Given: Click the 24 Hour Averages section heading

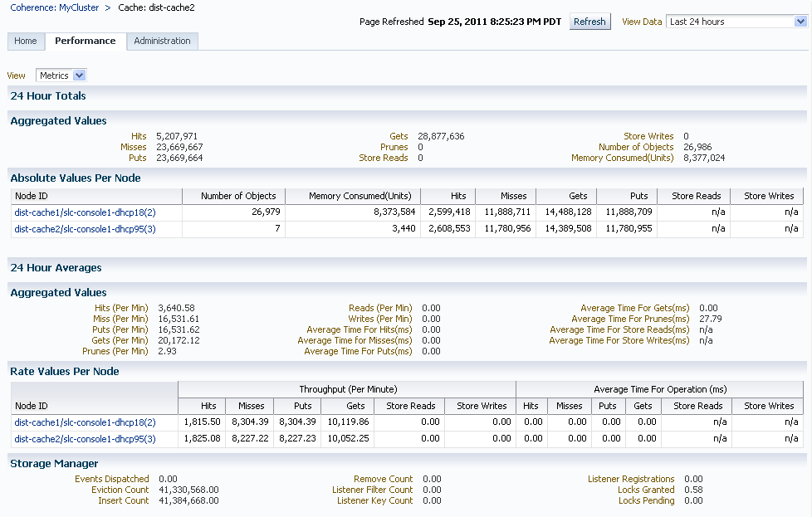Looking at the screenshot, I should point(56,267).
